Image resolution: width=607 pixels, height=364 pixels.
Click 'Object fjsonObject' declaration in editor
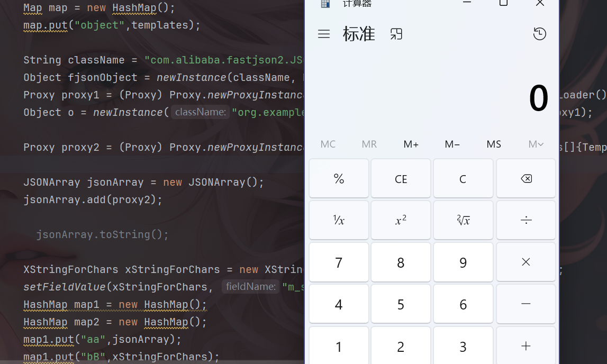[80, 77]
